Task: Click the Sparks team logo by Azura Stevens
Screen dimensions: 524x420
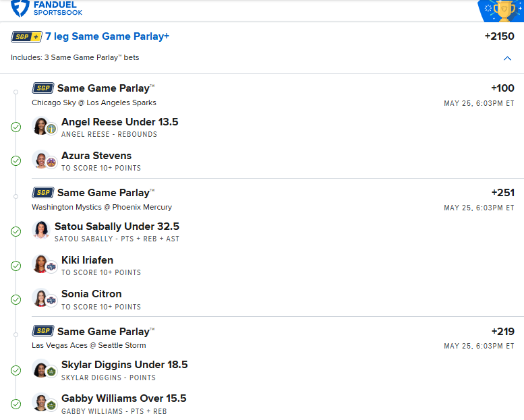Action: pyautogui.click(x=51, y=162)
